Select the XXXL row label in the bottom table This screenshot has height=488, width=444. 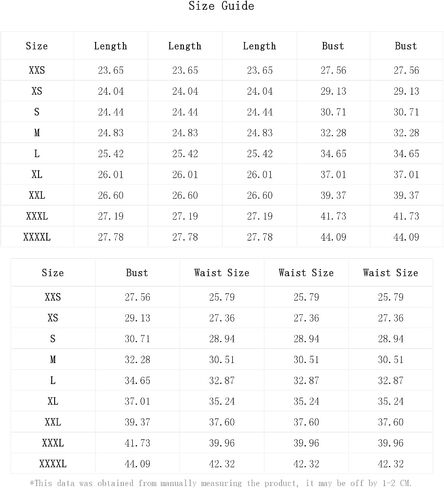(53, 443)
